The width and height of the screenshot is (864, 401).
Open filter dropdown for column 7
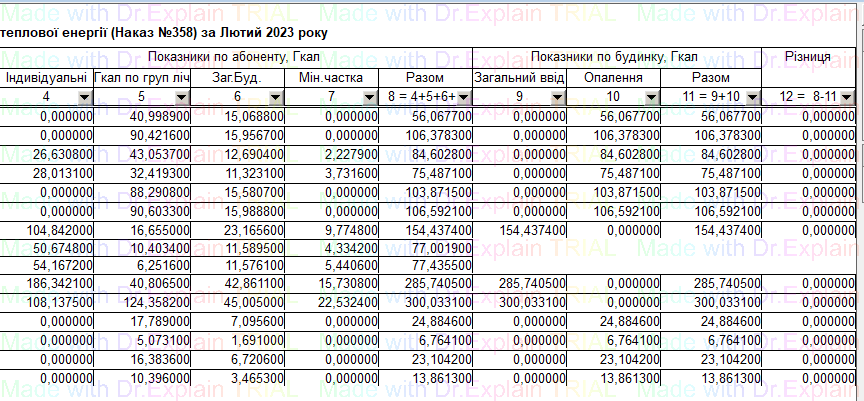click(370, 97)
